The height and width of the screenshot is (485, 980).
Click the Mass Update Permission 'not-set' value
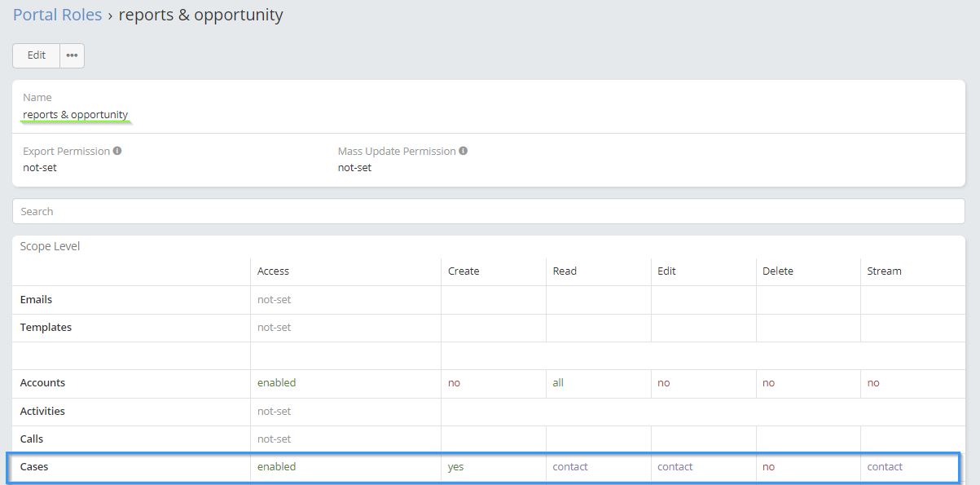tap(354, 168)
